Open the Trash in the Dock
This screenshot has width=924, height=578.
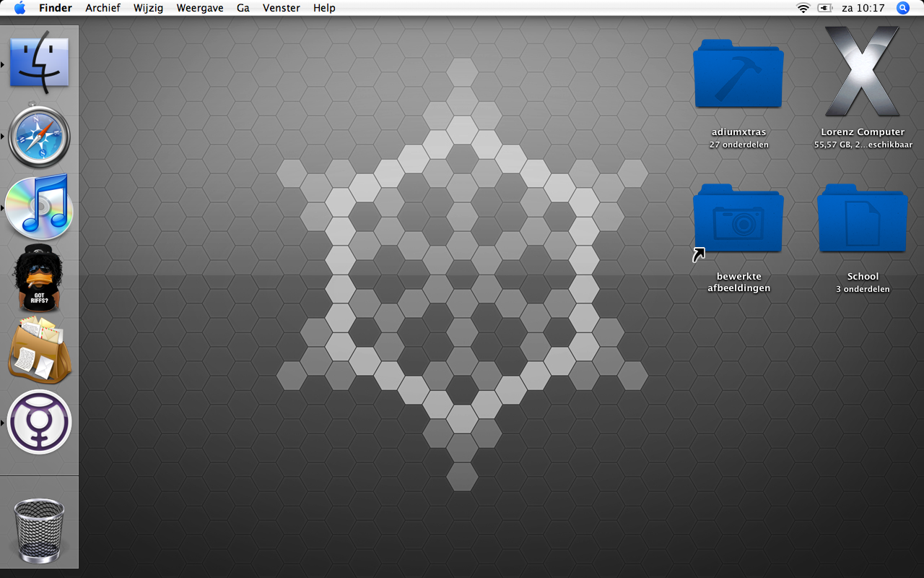coord(39,530)
